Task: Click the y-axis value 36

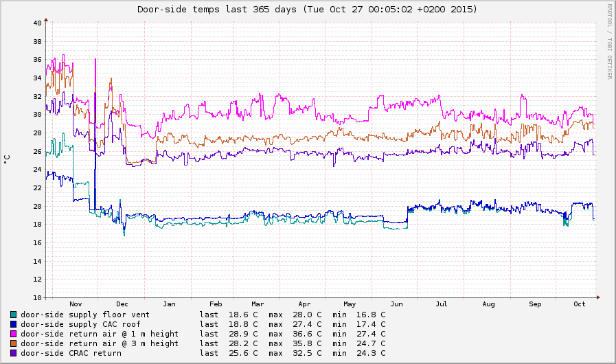Action: click(x=37, y=60)
